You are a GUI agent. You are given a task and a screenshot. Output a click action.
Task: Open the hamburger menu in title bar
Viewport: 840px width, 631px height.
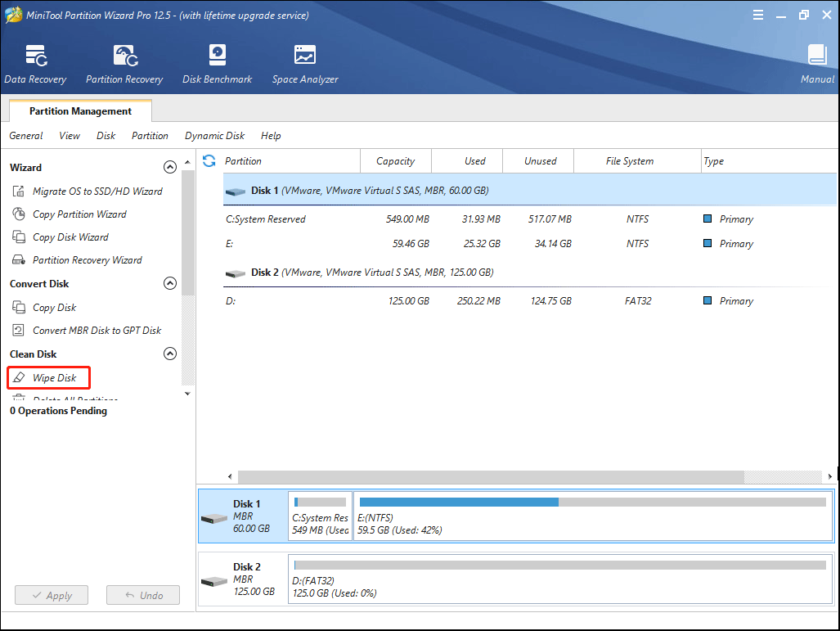(x=758, y=15)
